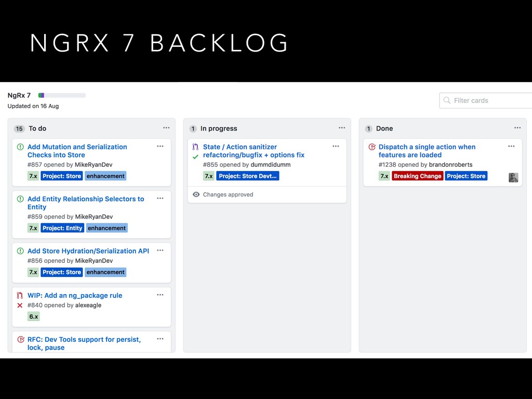Open State / Action sanitizer refactoring pull request

(x=254, y=151)
